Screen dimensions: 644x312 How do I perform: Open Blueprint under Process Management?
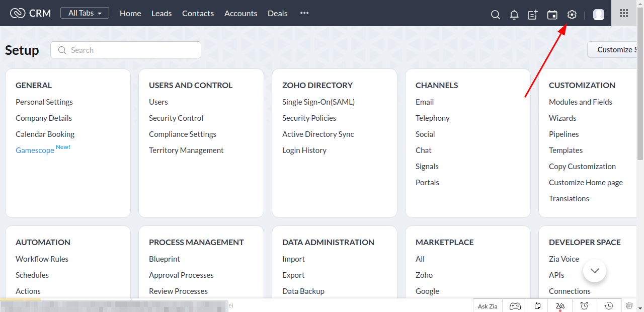point(165,259)
